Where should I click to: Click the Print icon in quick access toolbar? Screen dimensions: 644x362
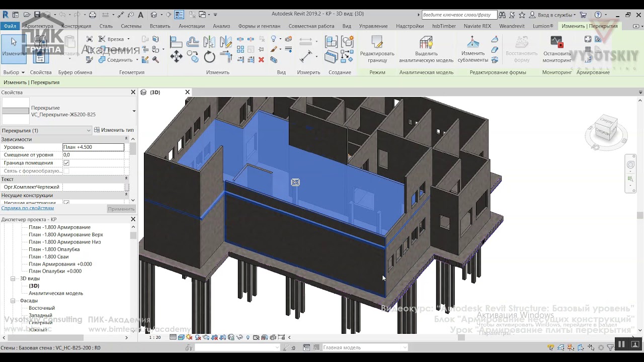tap(92, 15)
